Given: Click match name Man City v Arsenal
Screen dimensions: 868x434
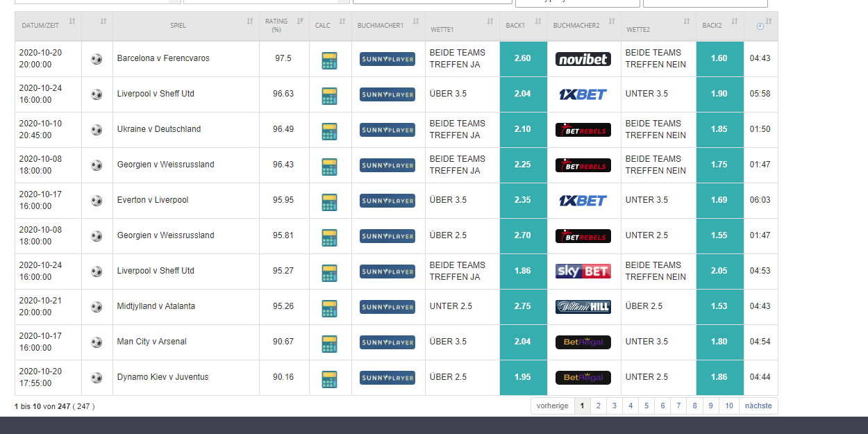Looking at the screenshot, I should click(x=152, y=342).
